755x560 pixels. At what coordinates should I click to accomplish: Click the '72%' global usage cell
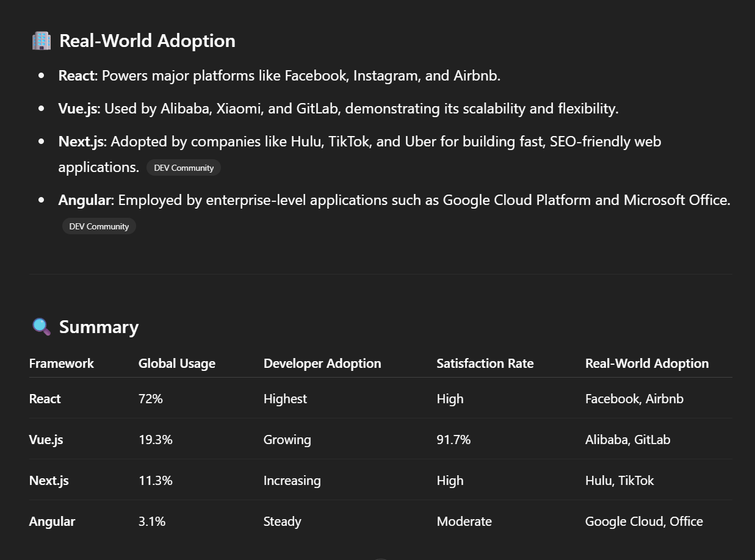click(x=151, y=399)
